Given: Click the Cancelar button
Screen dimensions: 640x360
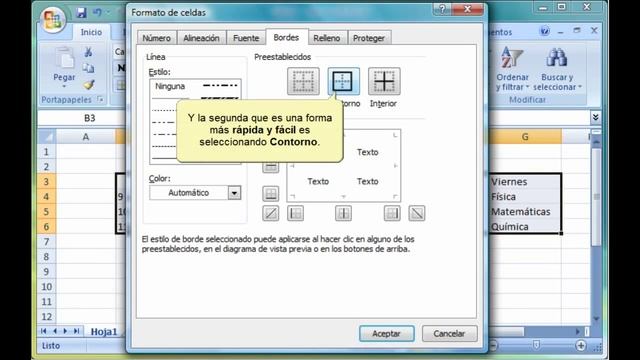Looking at the screenshot, I should [x=449, y=333].
